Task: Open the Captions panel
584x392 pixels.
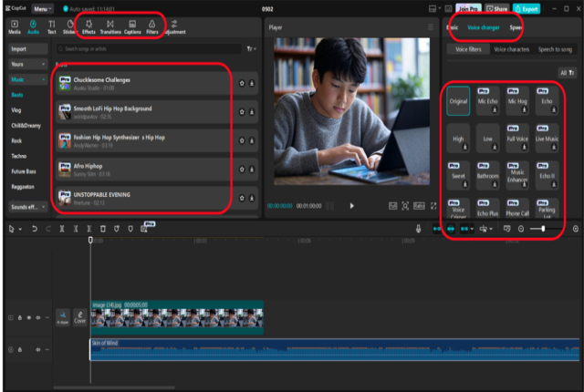Action: [x=132, y=27]
